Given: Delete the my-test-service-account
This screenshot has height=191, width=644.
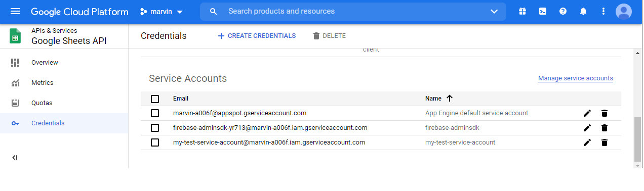Looking at the screenshot, I should [604, 142].
